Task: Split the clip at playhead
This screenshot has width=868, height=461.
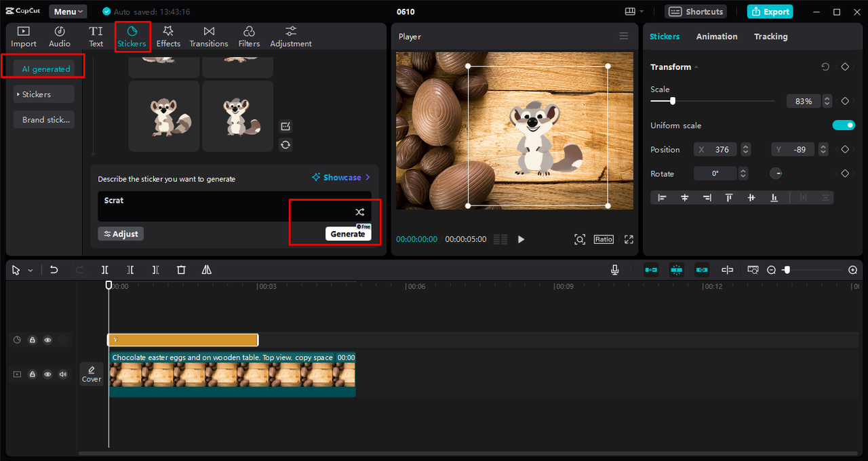Action: coord(105,270)
